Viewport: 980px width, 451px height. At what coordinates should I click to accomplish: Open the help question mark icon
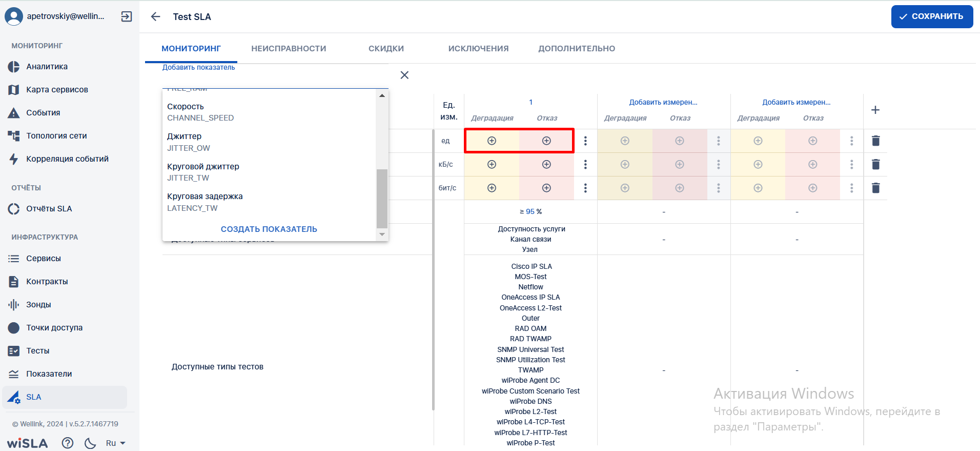pos(68,443)
